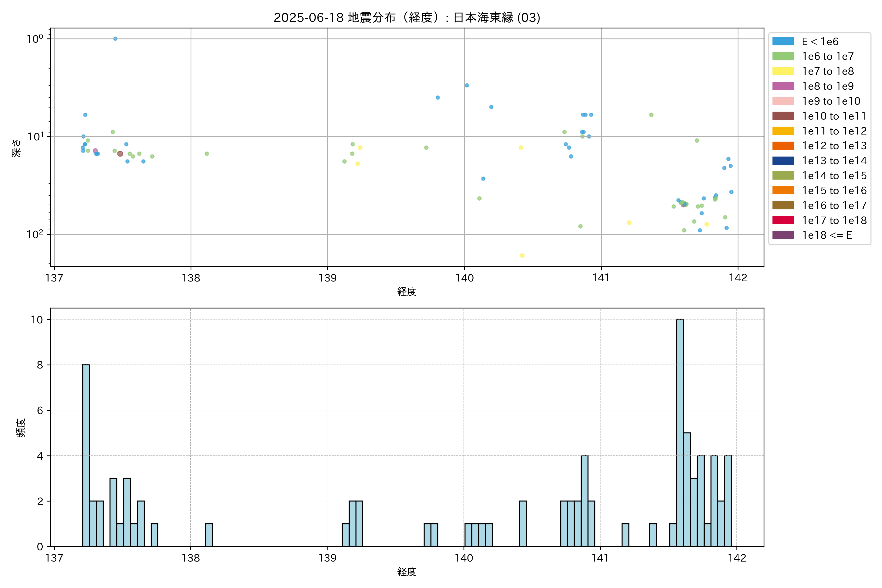Click the lowest yellow point below depth 10^2
Viewport: 882px width, 588px height.
point(522,256)
